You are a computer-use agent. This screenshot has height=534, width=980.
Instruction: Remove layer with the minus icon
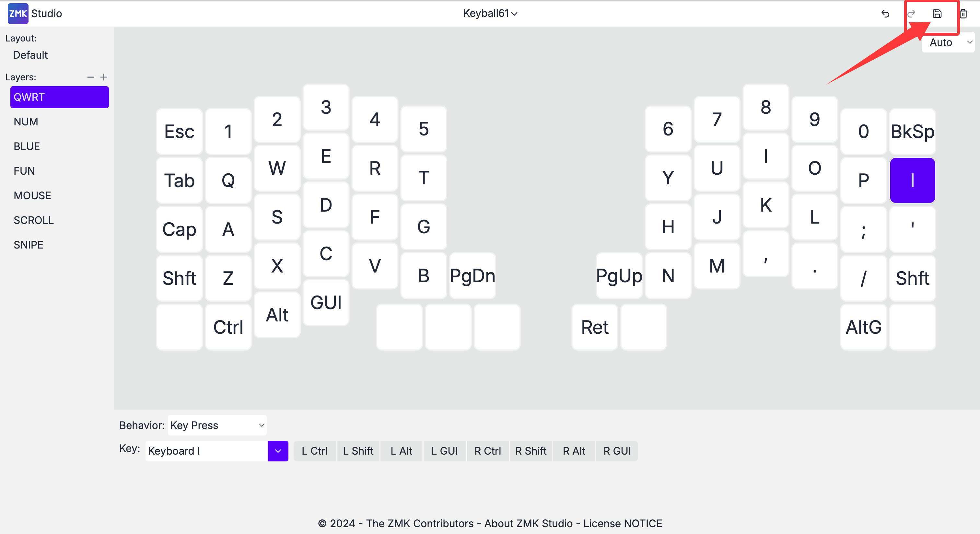coord(90,77)
